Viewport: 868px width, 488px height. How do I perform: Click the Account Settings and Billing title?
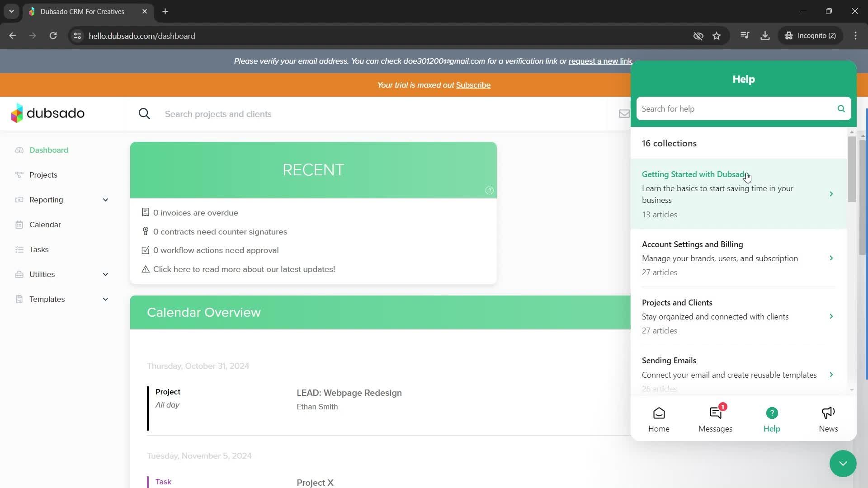coord(692,244)
